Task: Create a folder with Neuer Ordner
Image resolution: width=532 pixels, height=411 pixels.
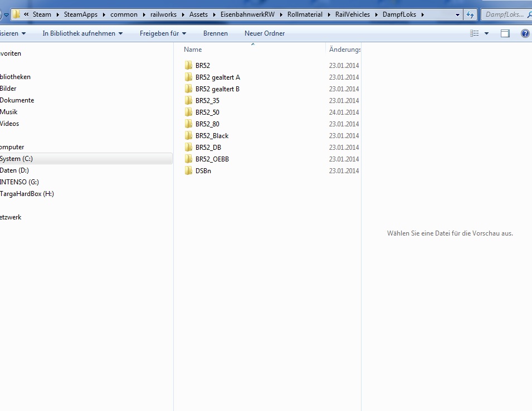Action: point(265,33)
